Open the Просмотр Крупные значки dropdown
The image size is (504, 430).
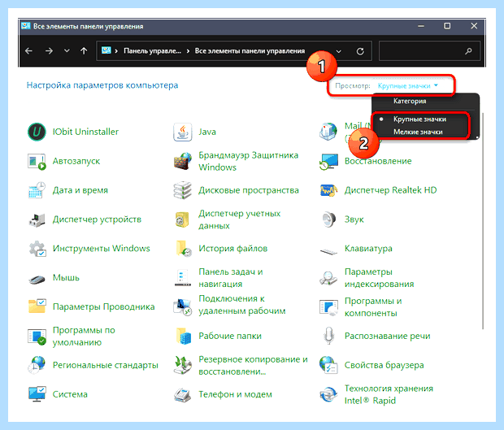pyautogui.click(x=407, y=86)
